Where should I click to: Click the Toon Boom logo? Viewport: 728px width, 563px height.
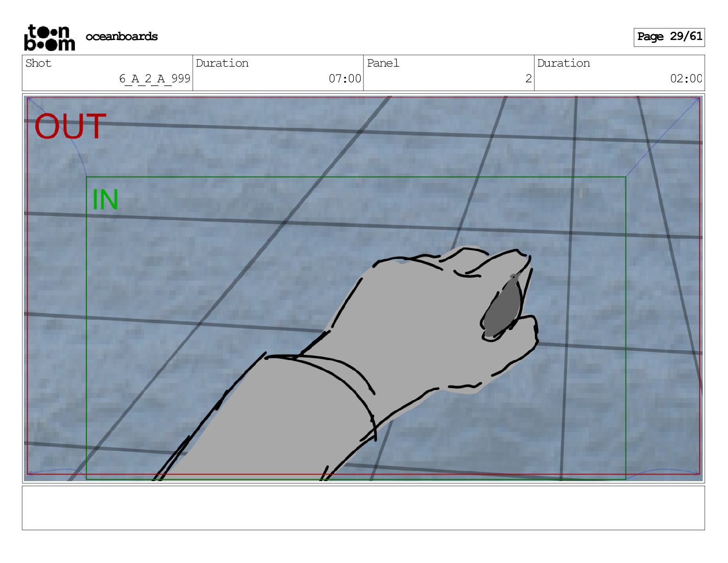[50, 37]
